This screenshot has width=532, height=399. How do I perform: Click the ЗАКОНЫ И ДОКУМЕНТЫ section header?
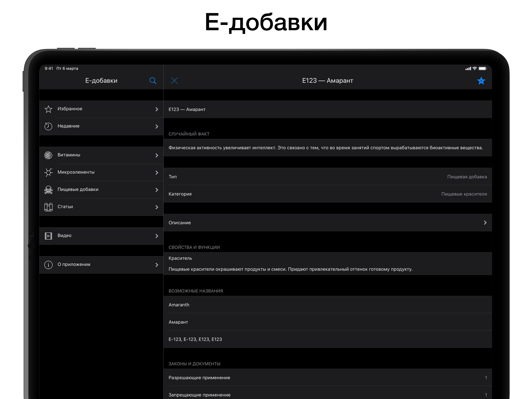(x=194, y=364)
